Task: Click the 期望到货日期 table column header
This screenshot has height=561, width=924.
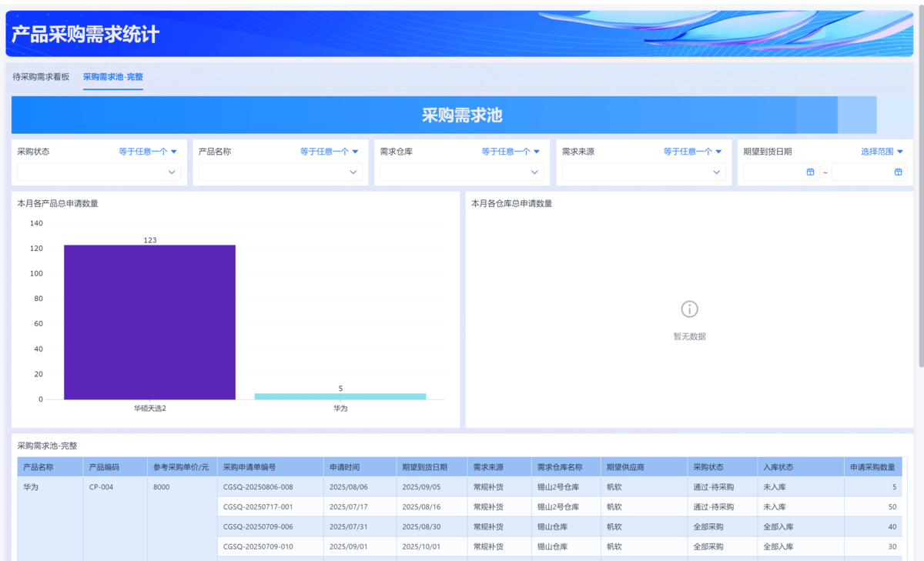Action: click(x=431, y=467)
